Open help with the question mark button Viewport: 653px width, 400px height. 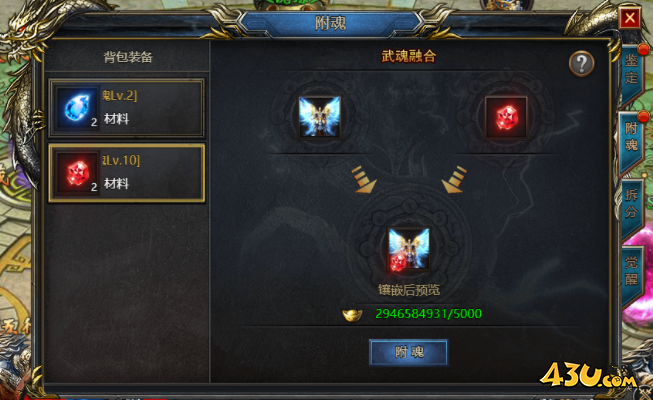point(581,63)
